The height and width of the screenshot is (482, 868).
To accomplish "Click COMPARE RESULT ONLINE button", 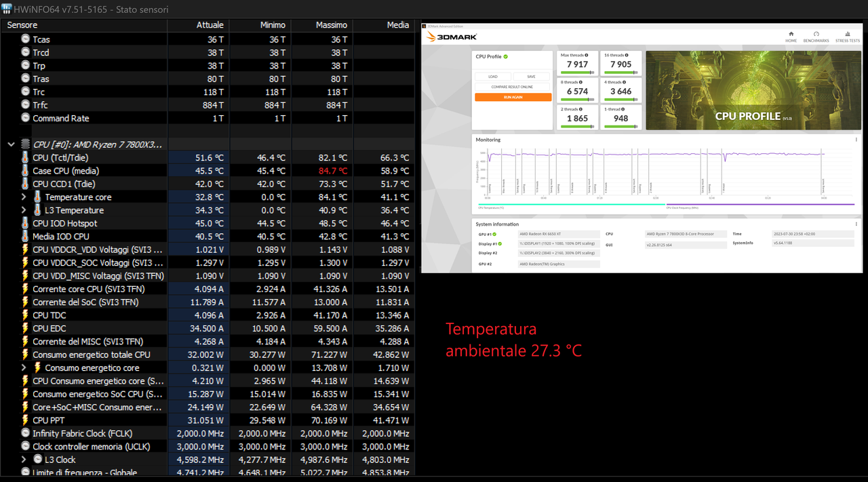I will 512,87.
